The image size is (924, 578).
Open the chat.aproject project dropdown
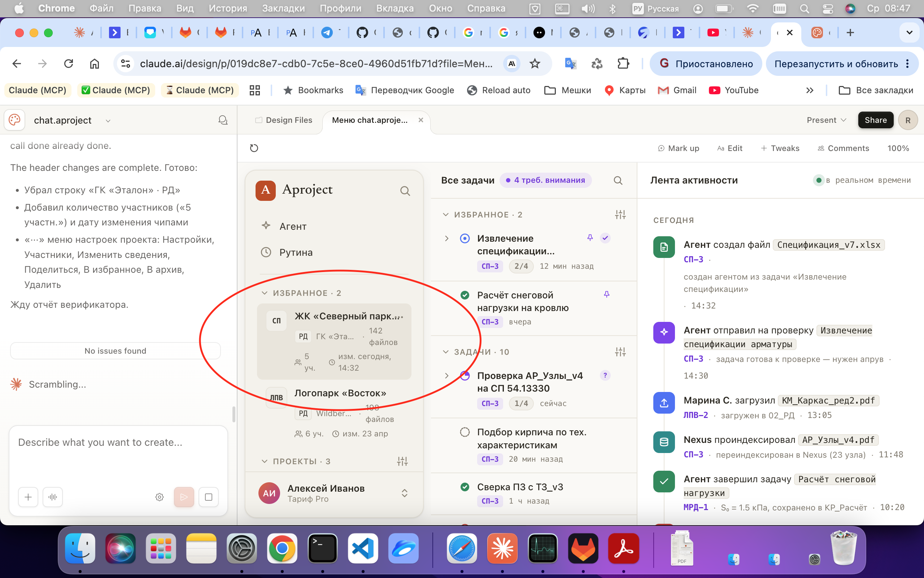pos(108,121)
